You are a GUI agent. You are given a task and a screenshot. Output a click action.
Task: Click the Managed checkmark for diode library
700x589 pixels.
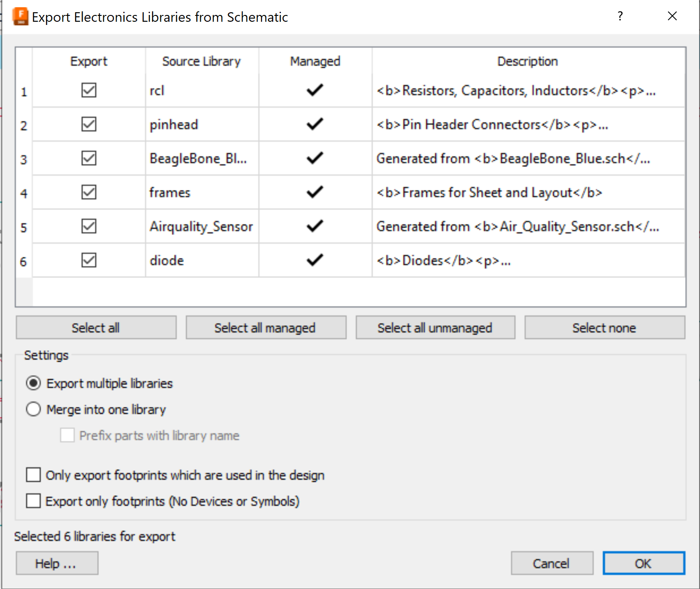tap(314, 260)
